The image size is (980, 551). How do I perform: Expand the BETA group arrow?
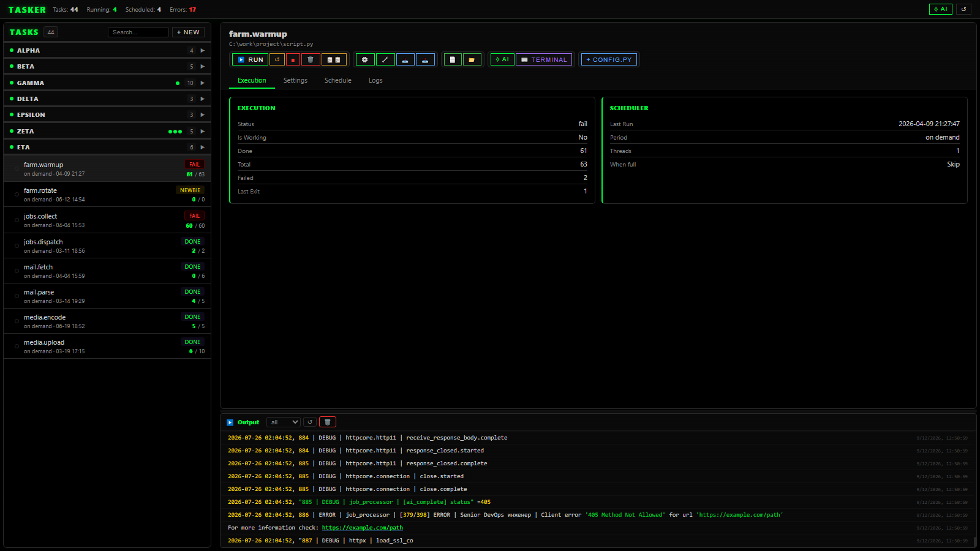tap(202, 66)
